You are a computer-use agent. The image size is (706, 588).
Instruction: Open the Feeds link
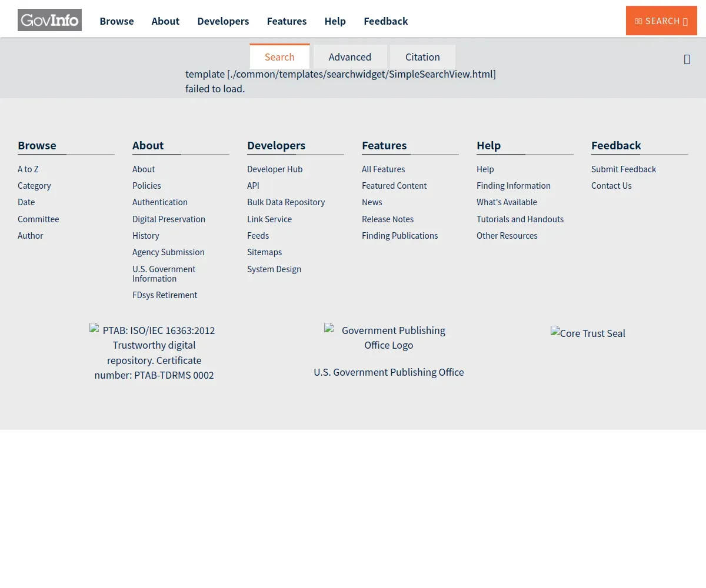tap(258, 236)
